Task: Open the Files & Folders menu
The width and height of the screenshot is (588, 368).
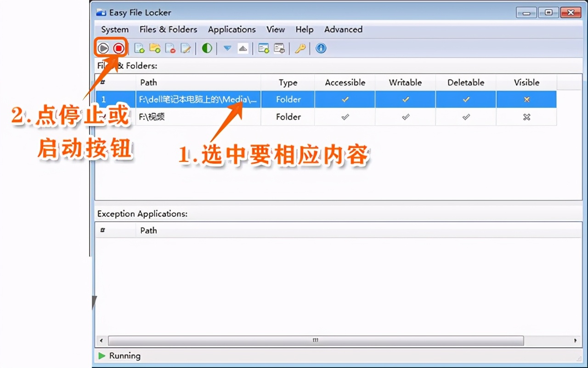Action: pyautogui.click(x=168, y=29)
